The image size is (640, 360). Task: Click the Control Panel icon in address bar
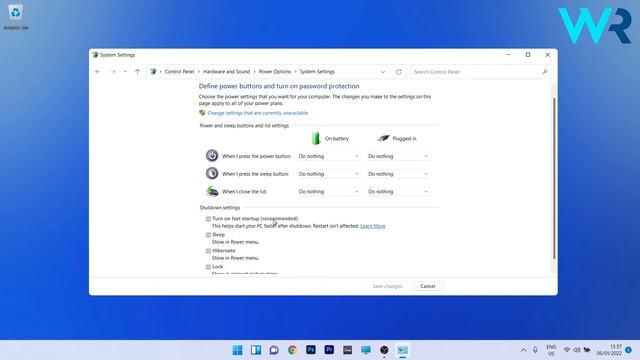[153, 71]
